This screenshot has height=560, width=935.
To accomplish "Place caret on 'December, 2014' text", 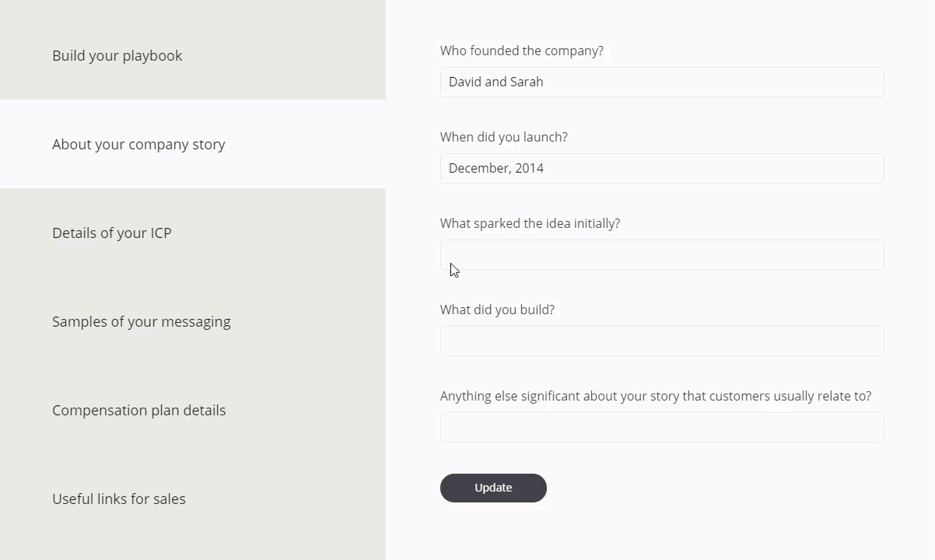I will tap(496, 168).
